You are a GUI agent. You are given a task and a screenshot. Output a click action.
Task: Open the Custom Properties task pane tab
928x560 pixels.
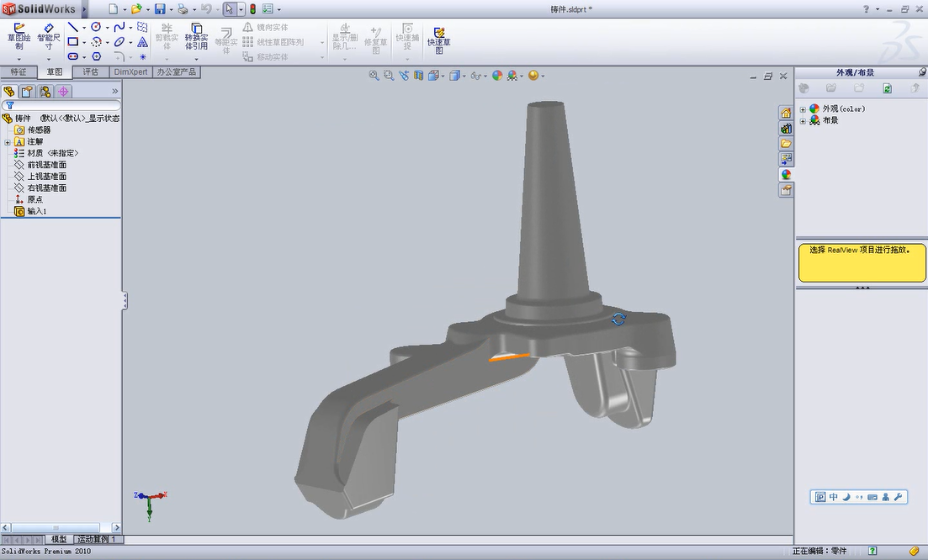pos(785,190)
